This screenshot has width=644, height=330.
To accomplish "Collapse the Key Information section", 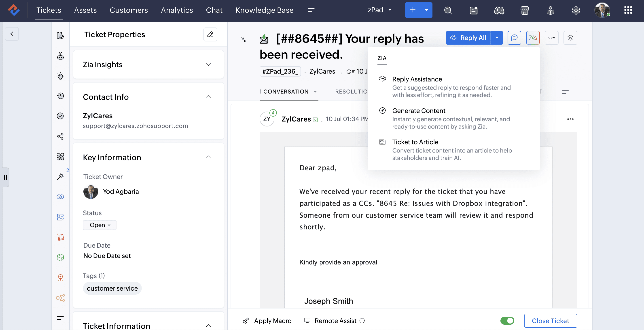I will click(x=208, y=157).
